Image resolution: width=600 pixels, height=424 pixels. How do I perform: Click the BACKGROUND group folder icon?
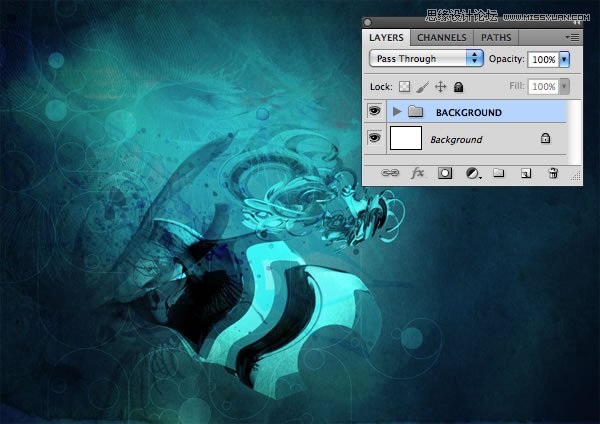coord(416,111)
